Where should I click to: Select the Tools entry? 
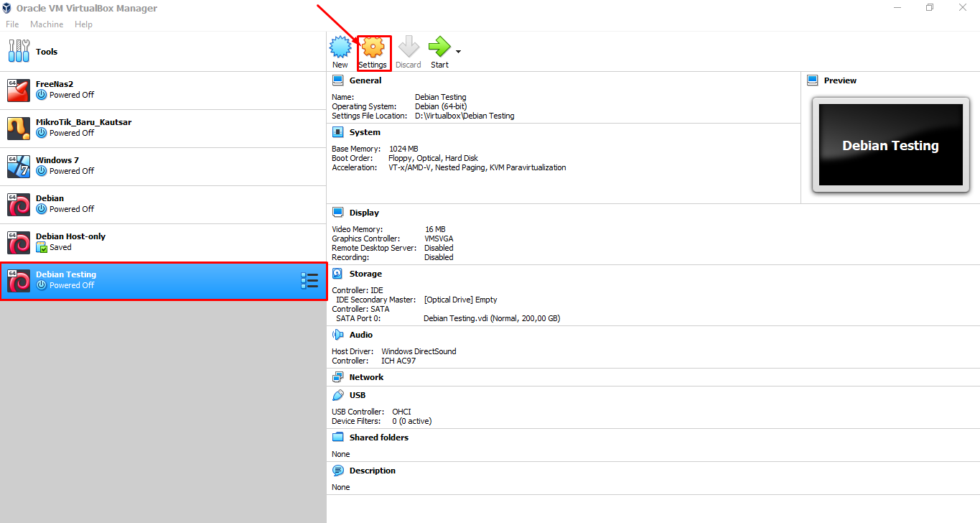[x=163, y=52]
